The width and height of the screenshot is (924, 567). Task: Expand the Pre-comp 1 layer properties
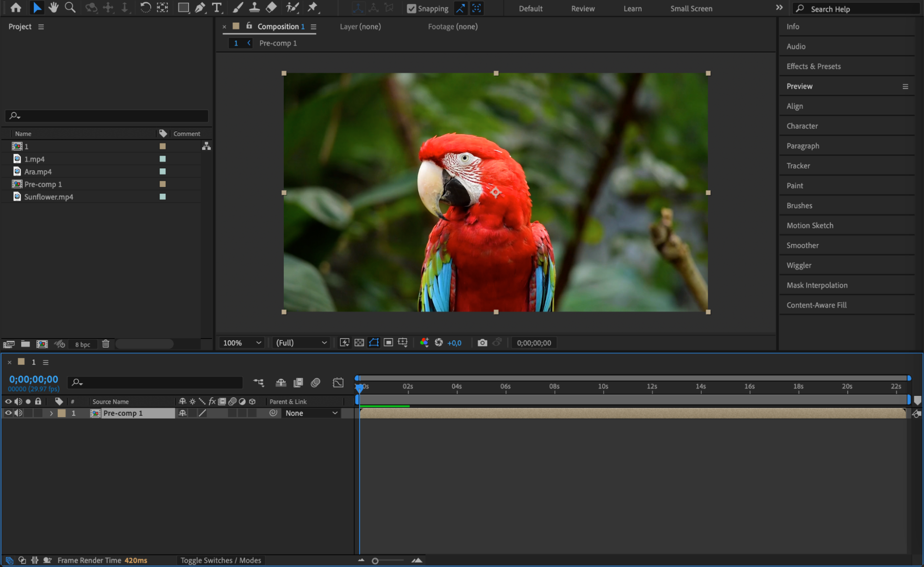point(51,413)
